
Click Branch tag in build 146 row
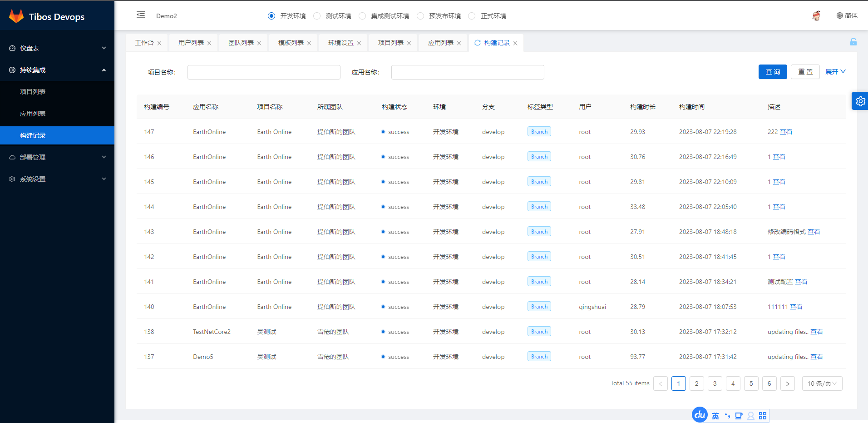click(x=539, y=157)
